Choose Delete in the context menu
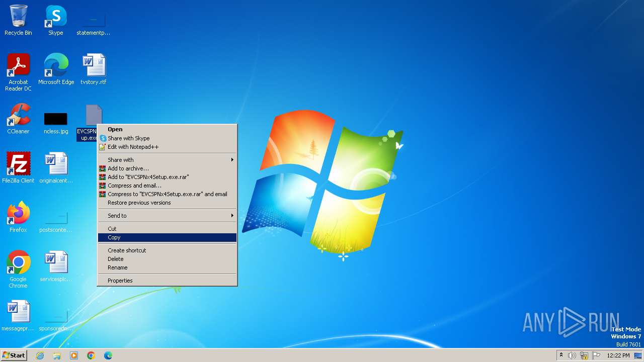Screen dimensions: 644x362 click(167, 259)
